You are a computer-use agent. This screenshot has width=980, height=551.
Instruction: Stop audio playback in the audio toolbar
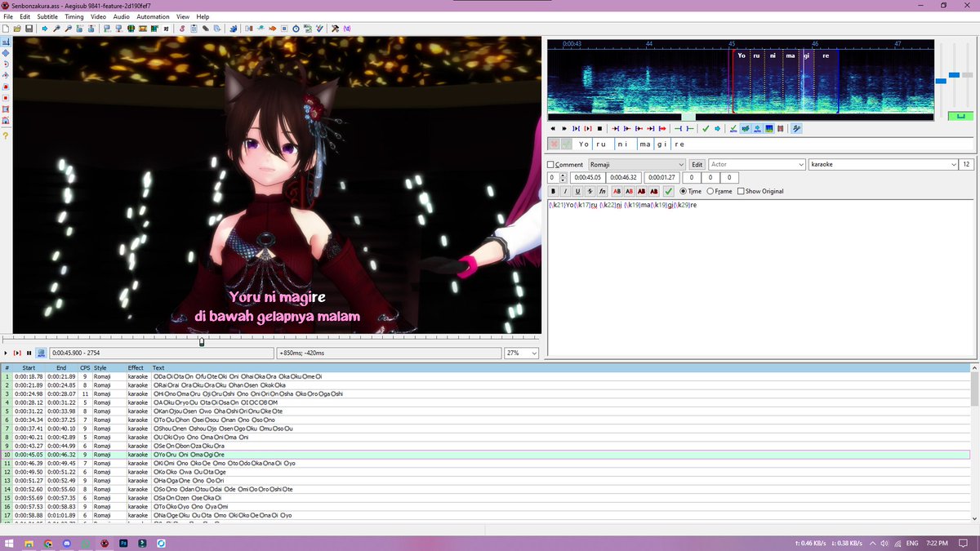599,128
